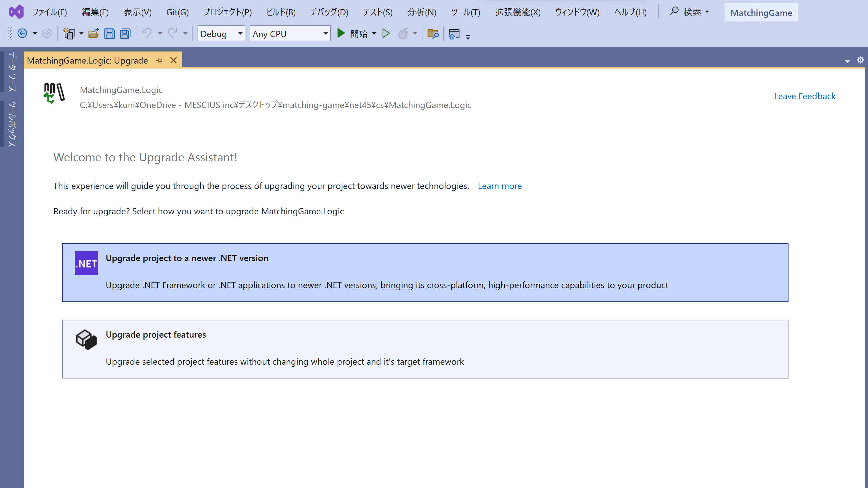Expand the redo history dropdown
The height and width of the screenshot is (488, 868).
185,34
